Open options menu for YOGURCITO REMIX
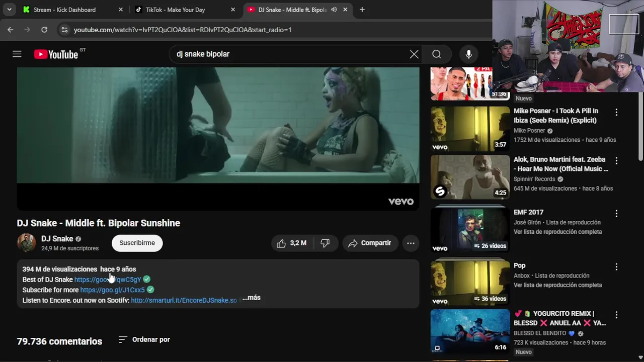Screen dimensions: 644x362 pyautogui.click(x=616, y=315)
